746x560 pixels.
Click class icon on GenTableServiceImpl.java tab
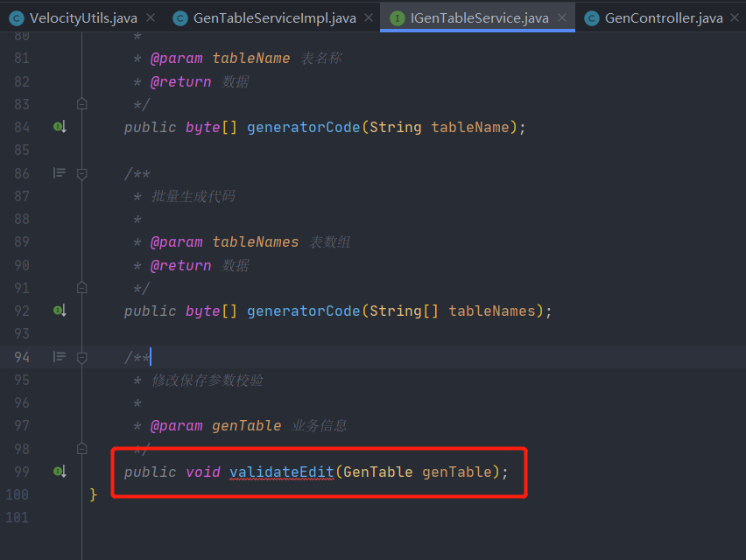180,17
